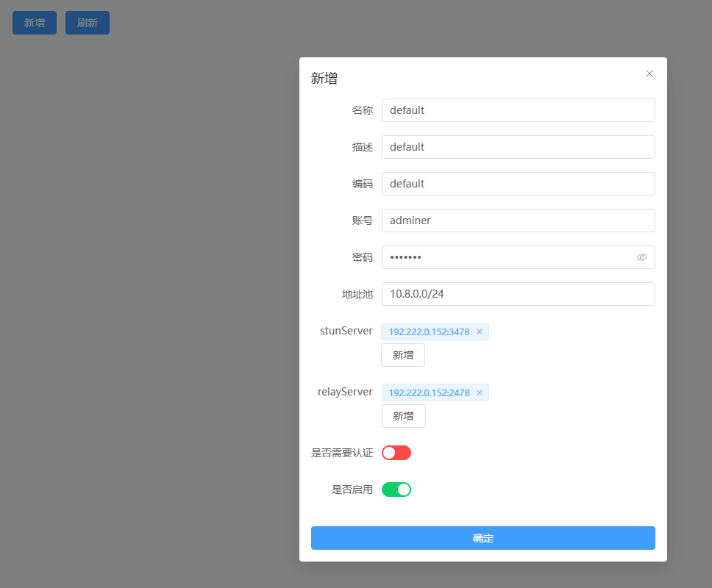Click the 192.222.0.152:3478 stunServer tag text
The image size is (712, 588).
pos(429,331)
